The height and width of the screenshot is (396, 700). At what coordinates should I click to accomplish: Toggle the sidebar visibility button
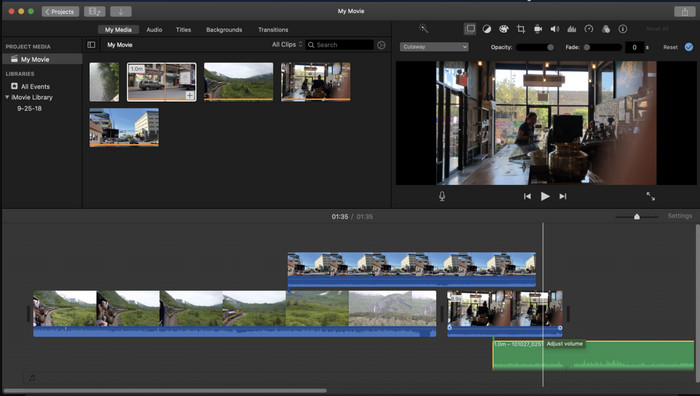point(91,45)
